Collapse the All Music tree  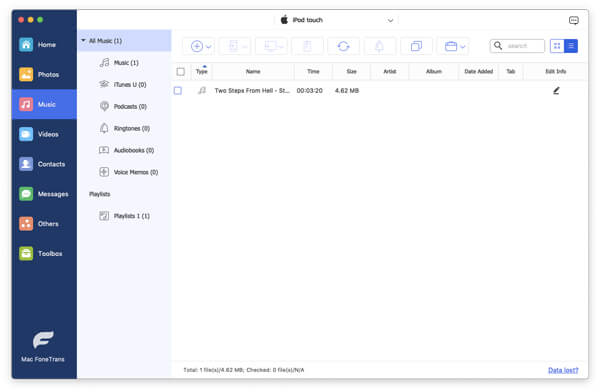83,40
